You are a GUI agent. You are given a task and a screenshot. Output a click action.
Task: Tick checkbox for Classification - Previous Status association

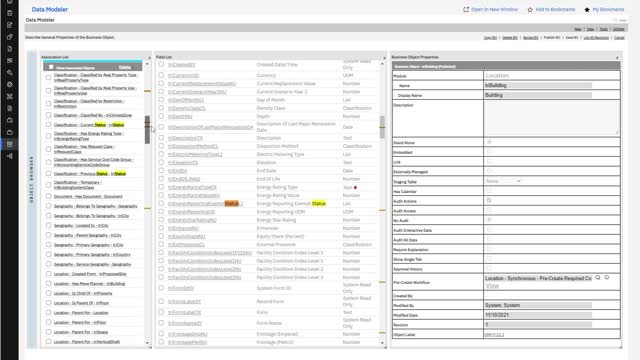tap(49, 173)
